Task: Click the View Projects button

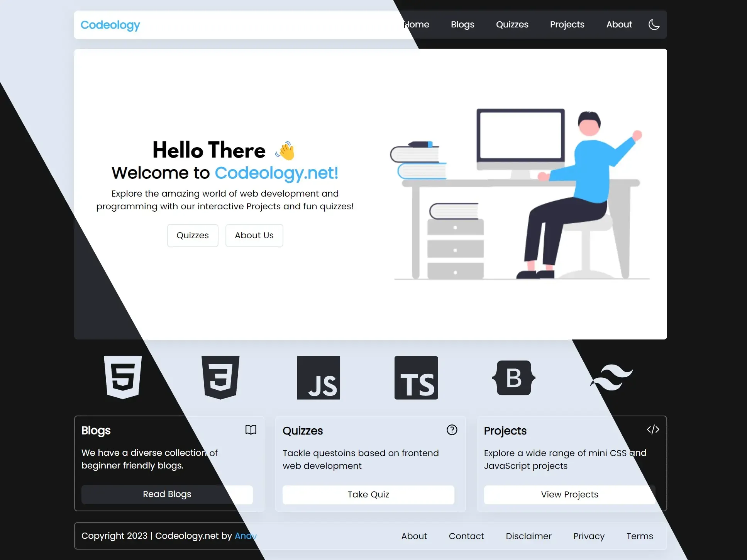Action: pyautogui.click(x=569, y=494)
